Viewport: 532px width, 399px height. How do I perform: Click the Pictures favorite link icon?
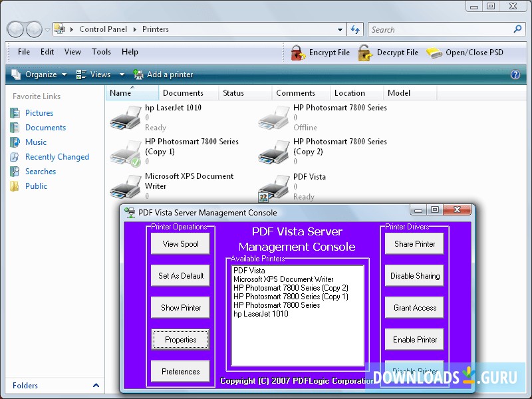(15, 113)
